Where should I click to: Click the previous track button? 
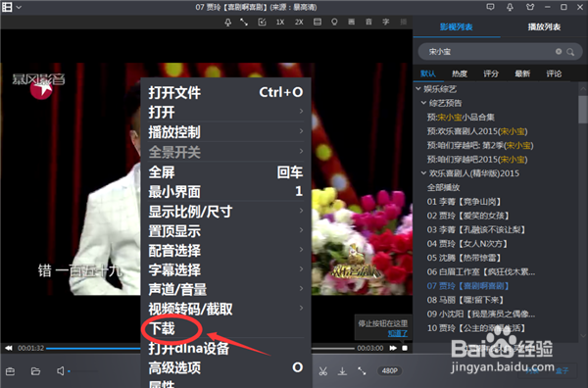point(8,348)
